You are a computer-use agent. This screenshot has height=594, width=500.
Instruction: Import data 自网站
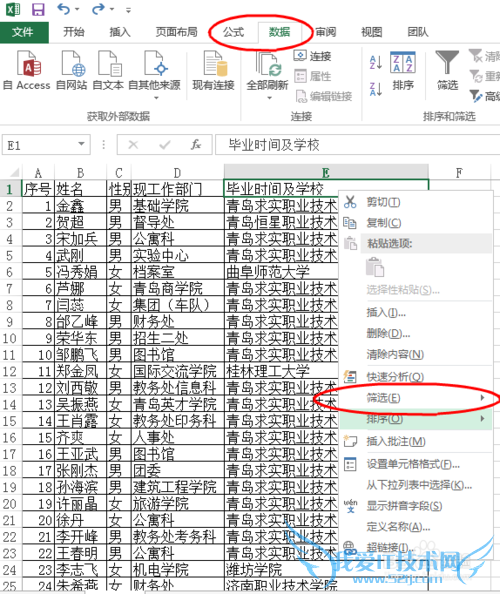point(72,71)
